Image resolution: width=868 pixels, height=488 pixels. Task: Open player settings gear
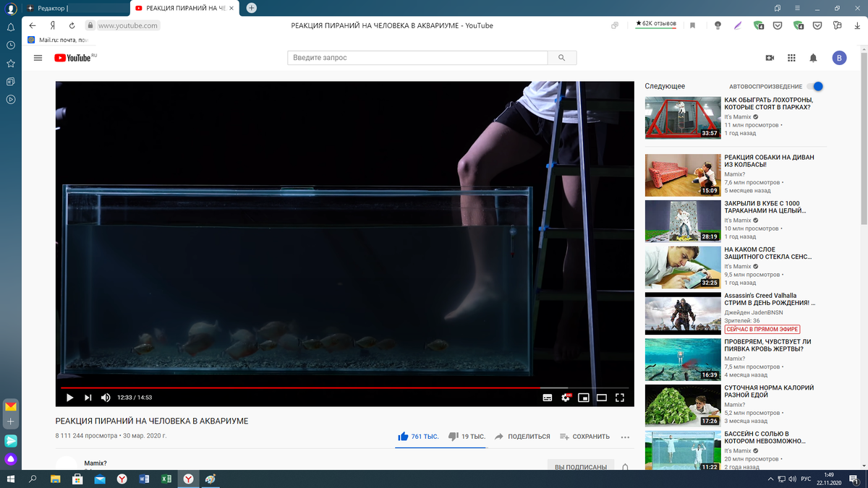[x=566, y=397]
